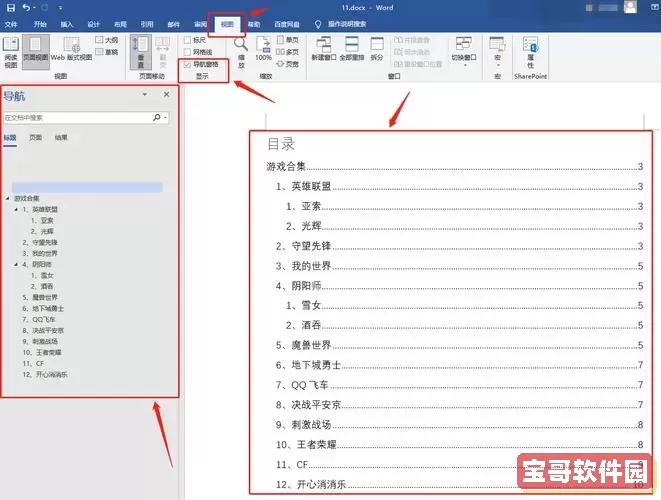This screenshot has height=500, width=661.
Task: Click the 目录 heading in document
Action: point(281,144)
